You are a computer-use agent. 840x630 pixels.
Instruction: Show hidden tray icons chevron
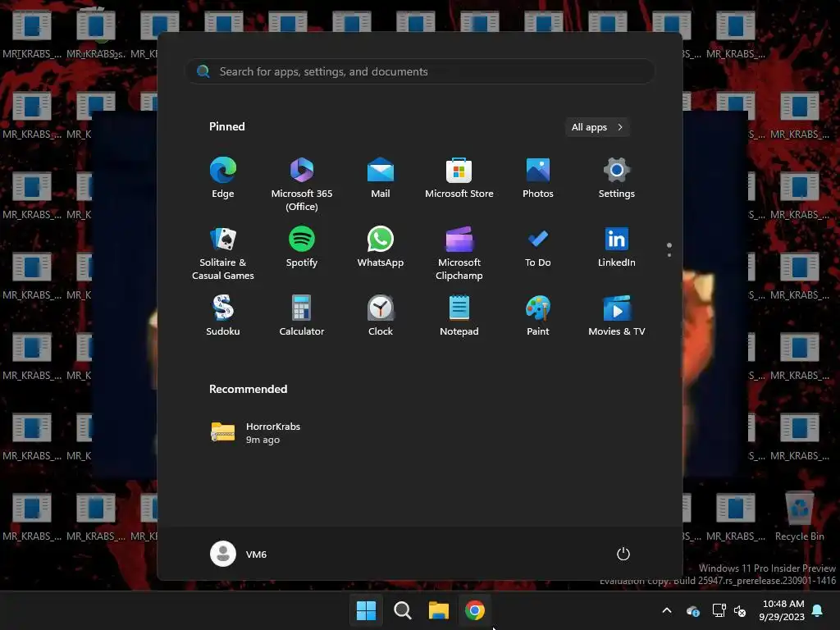pyautogui.click(x=667, y=610)
